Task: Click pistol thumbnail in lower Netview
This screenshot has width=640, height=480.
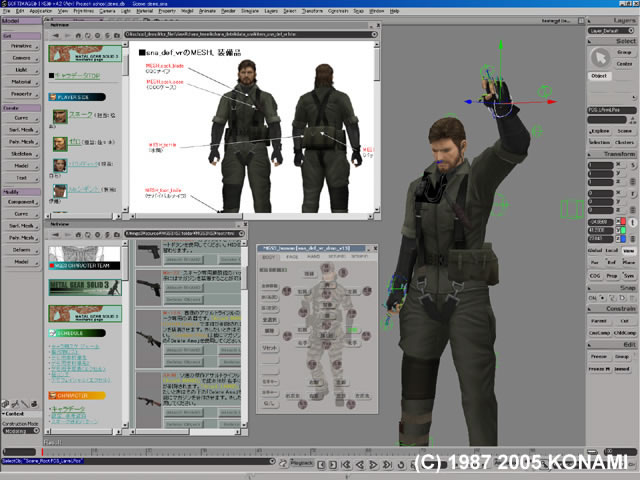Action: 149,252
